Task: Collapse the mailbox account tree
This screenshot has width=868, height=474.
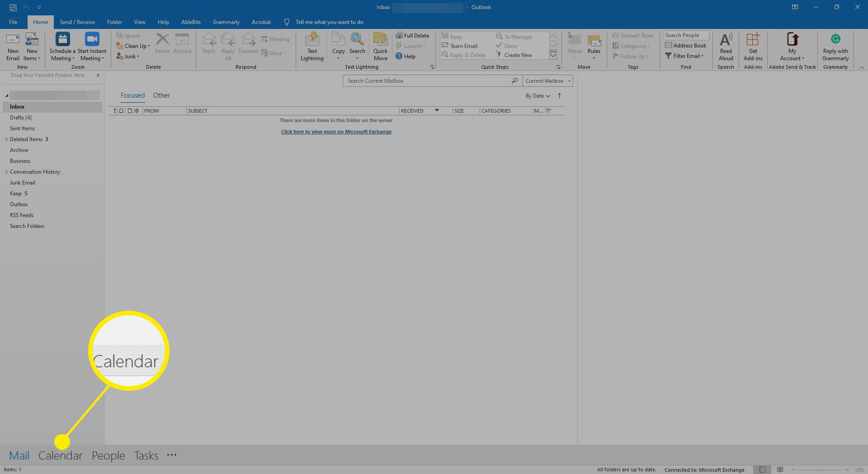Action: [7, 95]
